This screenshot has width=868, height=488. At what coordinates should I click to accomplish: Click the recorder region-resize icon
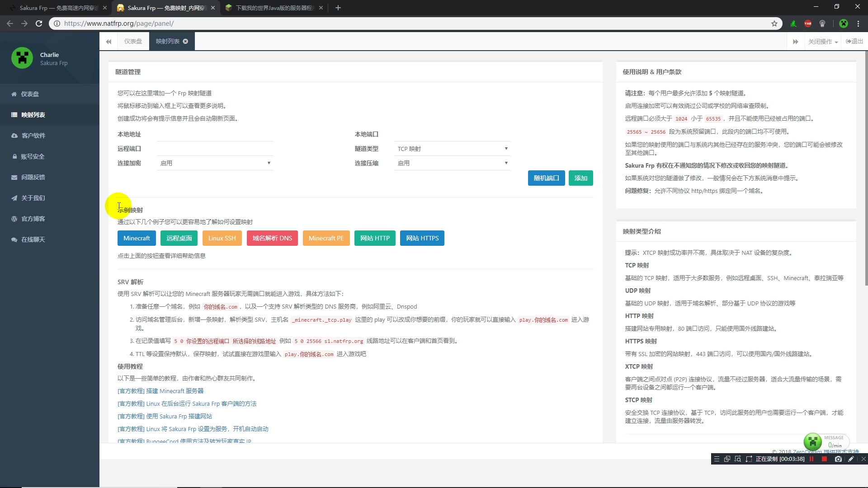(749, 459)
